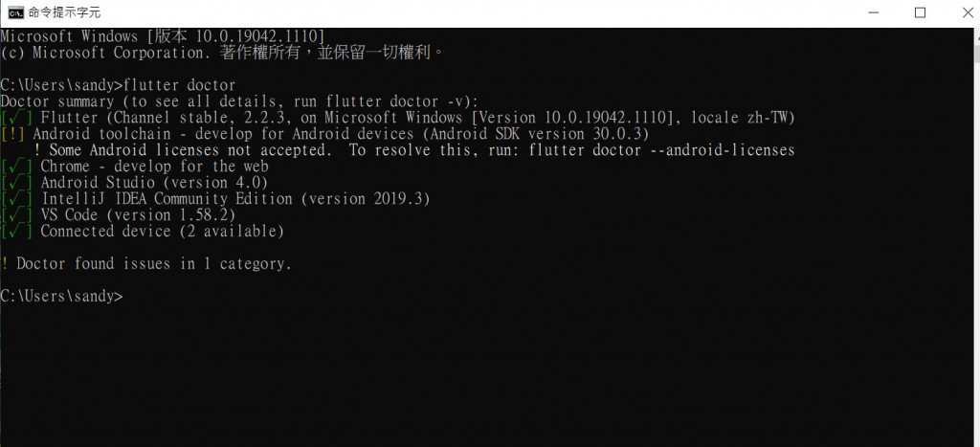Click the green check mark beside Chrome
The width and height of the screenshot is (980, 447).
(x=17, y=167)
